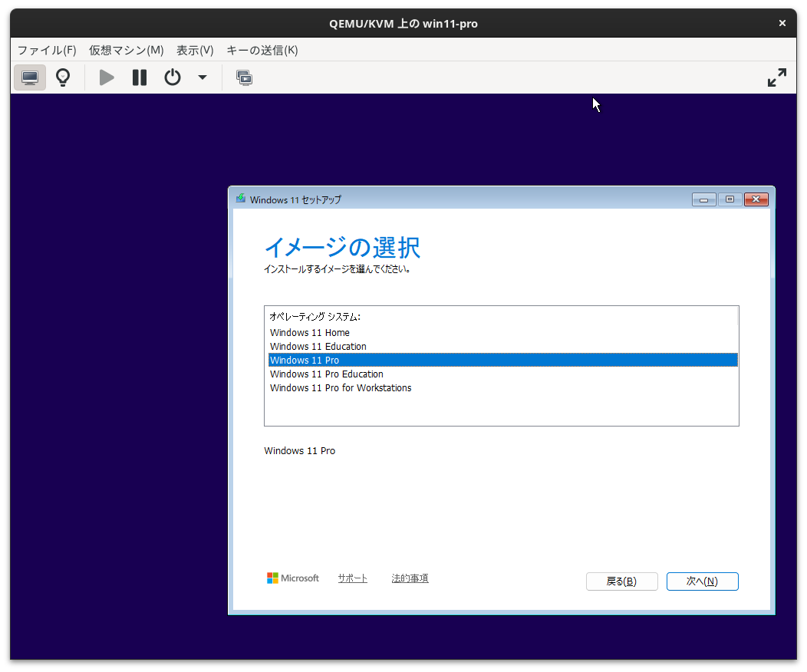Open the サポート link
This screenshot has height=672, width=807.
pyautogui.click(x=352, y=578)
